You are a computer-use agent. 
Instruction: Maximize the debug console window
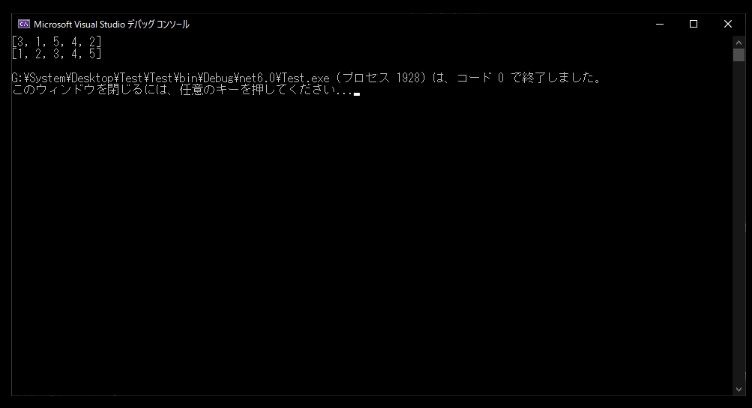693,24
